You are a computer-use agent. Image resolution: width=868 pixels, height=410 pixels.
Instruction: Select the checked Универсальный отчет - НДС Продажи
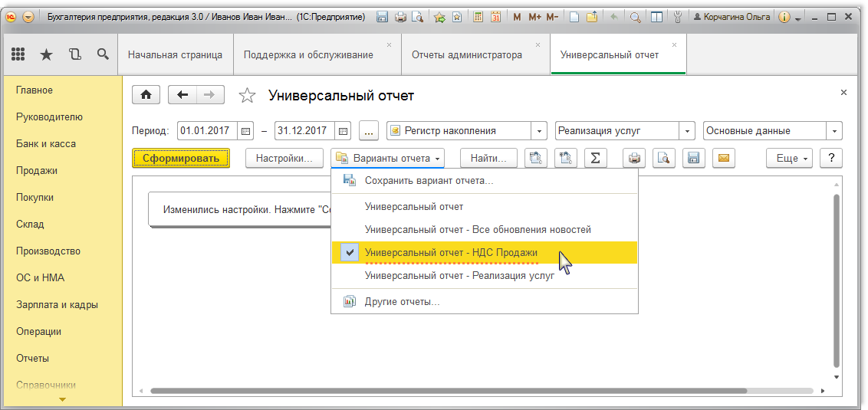485,252
